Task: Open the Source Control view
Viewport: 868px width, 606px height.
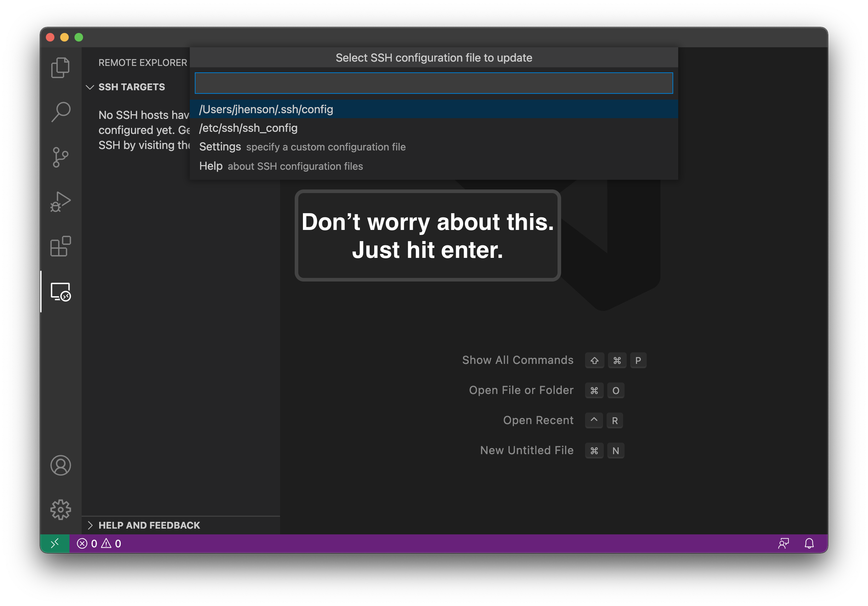Action: pos(61,157)
